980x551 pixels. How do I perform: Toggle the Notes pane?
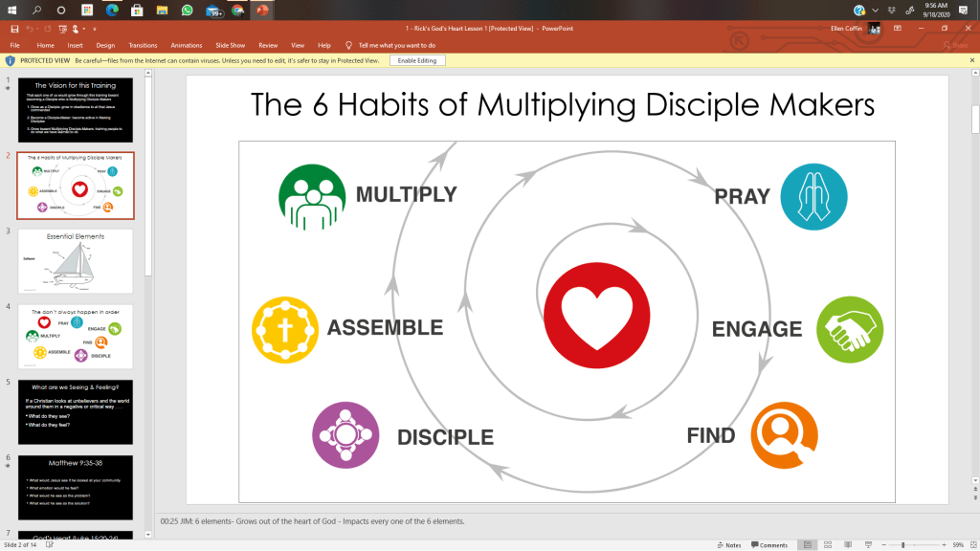tap(728, 544)
